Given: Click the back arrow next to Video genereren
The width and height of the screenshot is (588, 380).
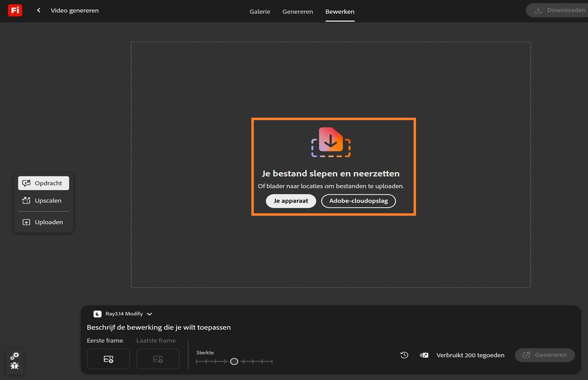Looking at the screenshot, I should tap(38, 10).
